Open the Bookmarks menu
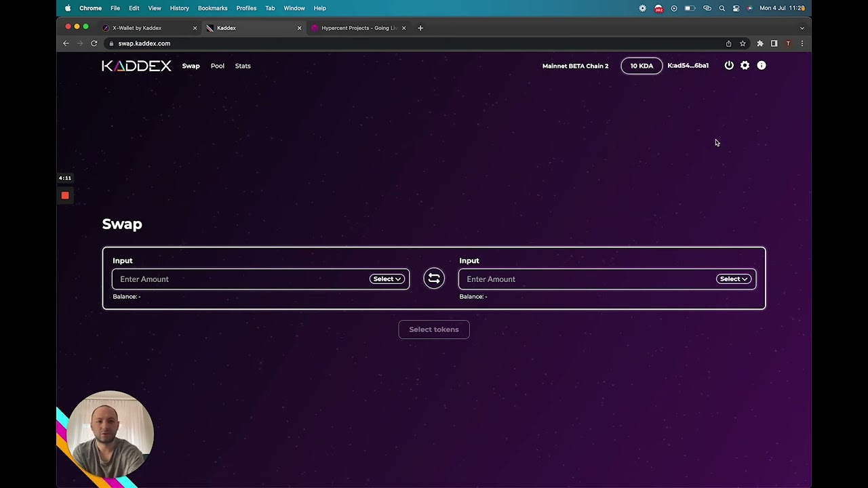 point(212,8)
